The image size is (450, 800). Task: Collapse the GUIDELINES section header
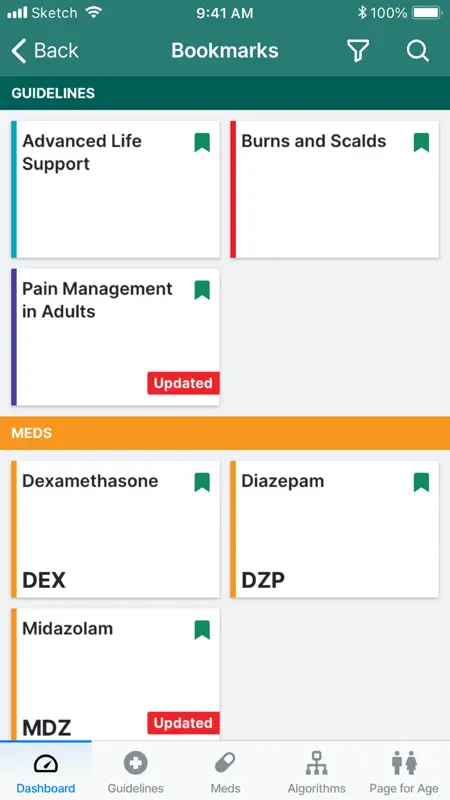(x=225, y=93)
